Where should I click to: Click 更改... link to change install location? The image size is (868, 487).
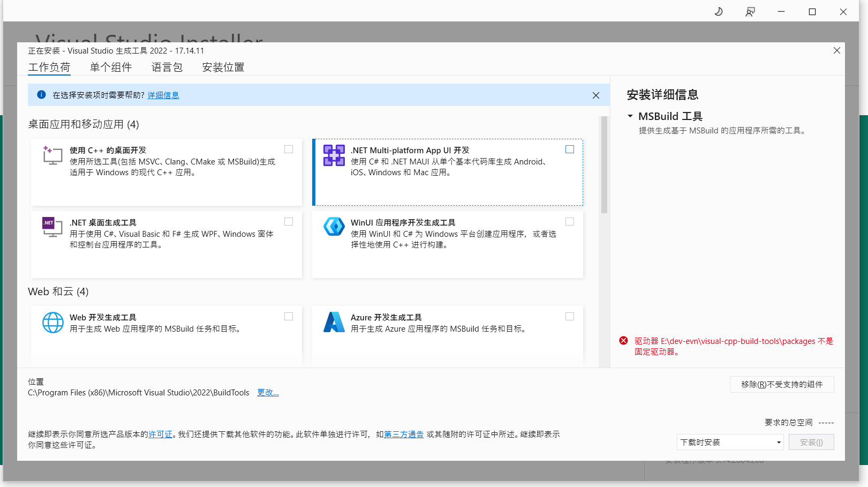click(x=268, y=393)
